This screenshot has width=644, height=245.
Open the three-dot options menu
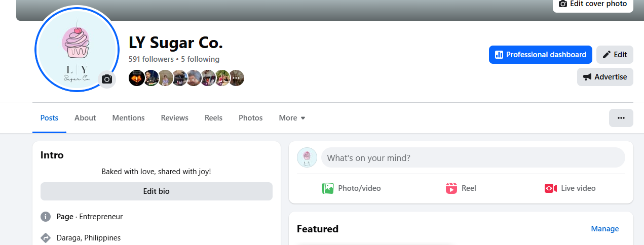point(621,118)
